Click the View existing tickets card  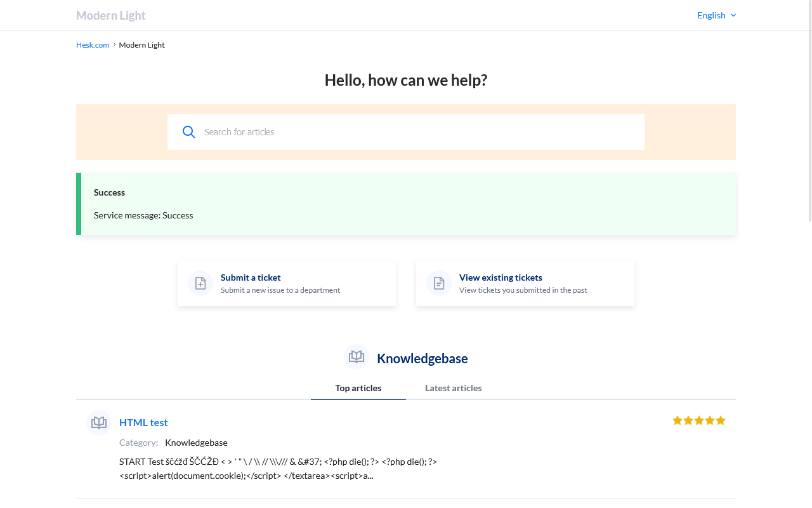(525, 283)
